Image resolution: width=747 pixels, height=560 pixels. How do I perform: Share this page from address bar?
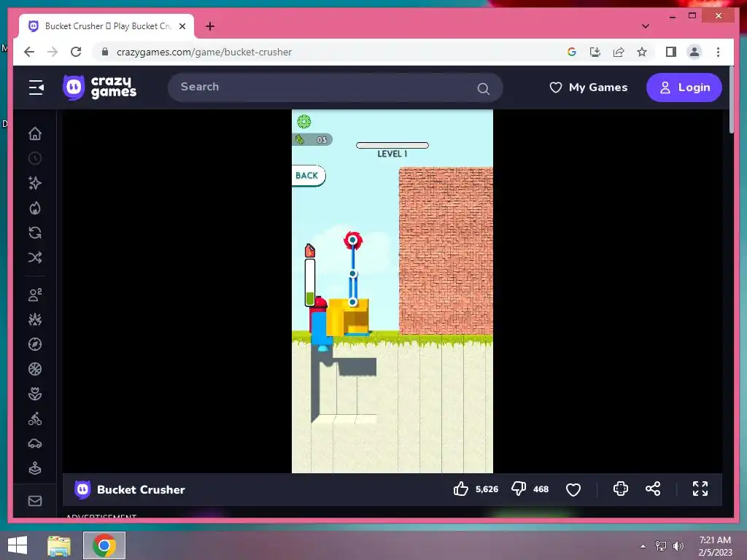619,52
